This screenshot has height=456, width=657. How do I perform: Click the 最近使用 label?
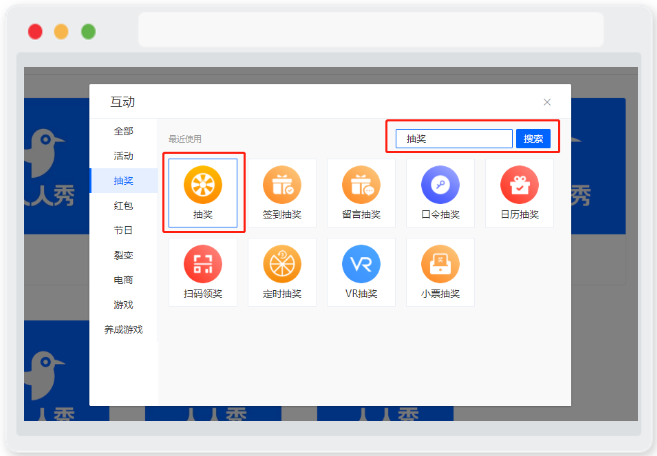coord(185,139)
